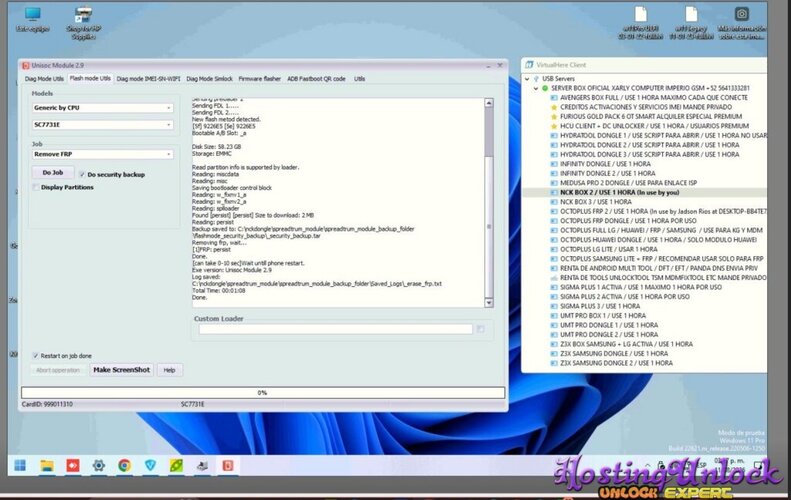Screen dimensions: 791x500
Task: Collapse the USB Servers tree node
Action: click(527, 79)
